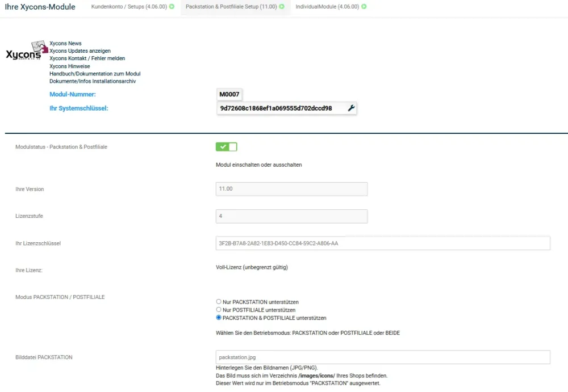Click the Ihr Systemschlüssel label

point(78,108)
